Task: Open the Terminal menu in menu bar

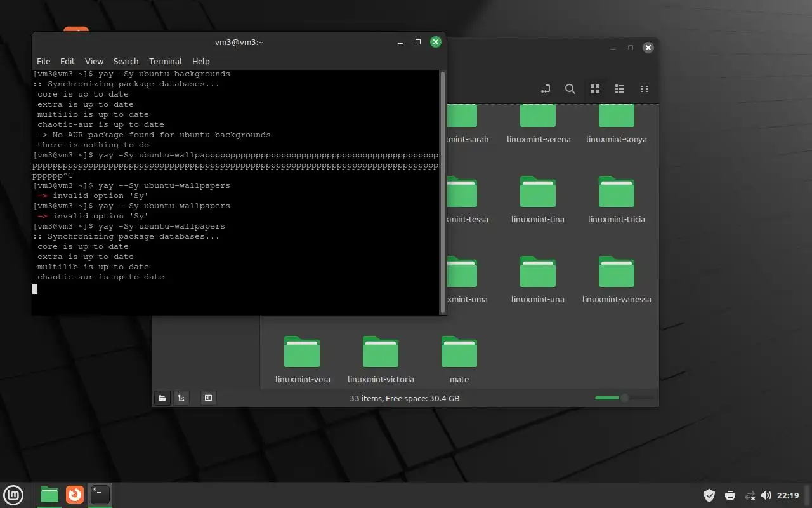Action: [166, 61]
